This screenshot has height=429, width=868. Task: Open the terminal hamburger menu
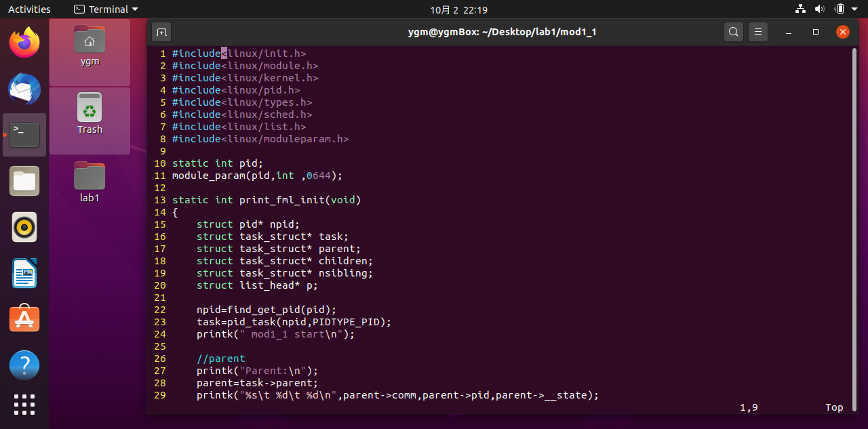pyautogui.click(x=758, y=32)
